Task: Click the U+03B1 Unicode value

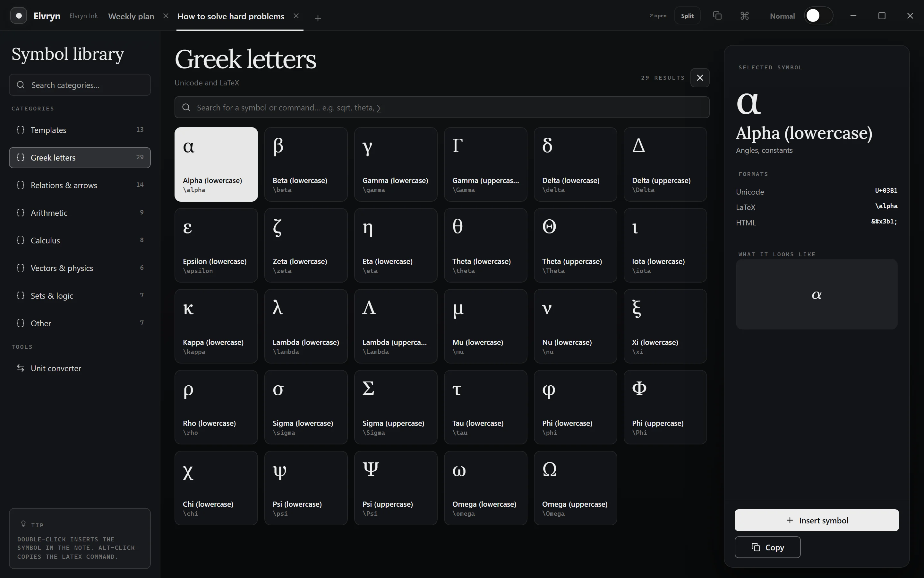Action: tap(886, 190)
